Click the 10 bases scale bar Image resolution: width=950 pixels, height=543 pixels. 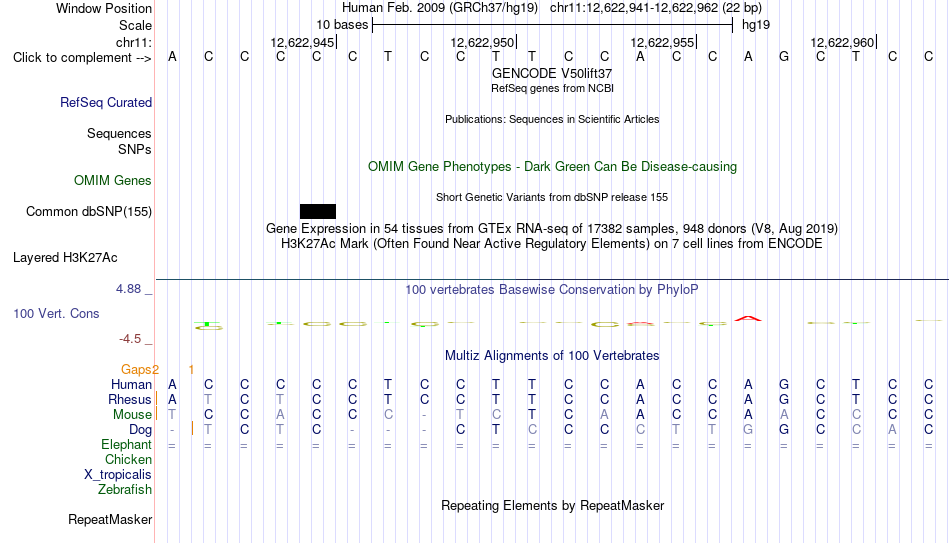click(553, 25)
